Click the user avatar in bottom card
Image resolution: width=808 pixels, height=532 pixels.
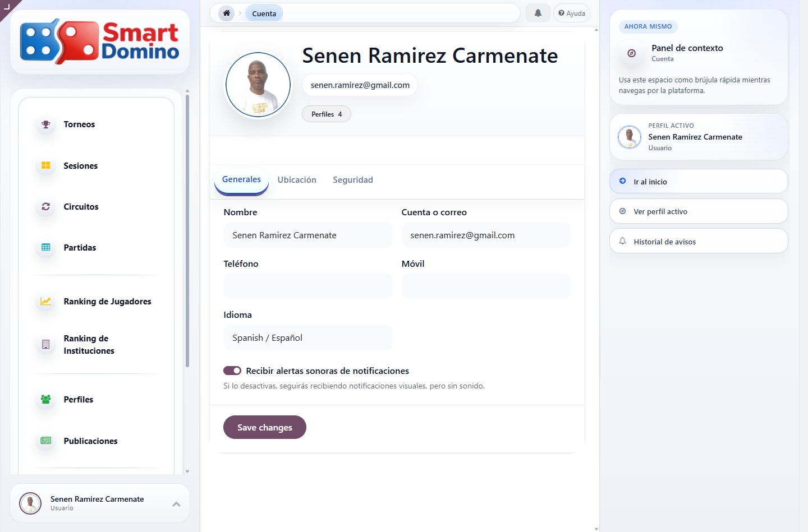point(30,503)
